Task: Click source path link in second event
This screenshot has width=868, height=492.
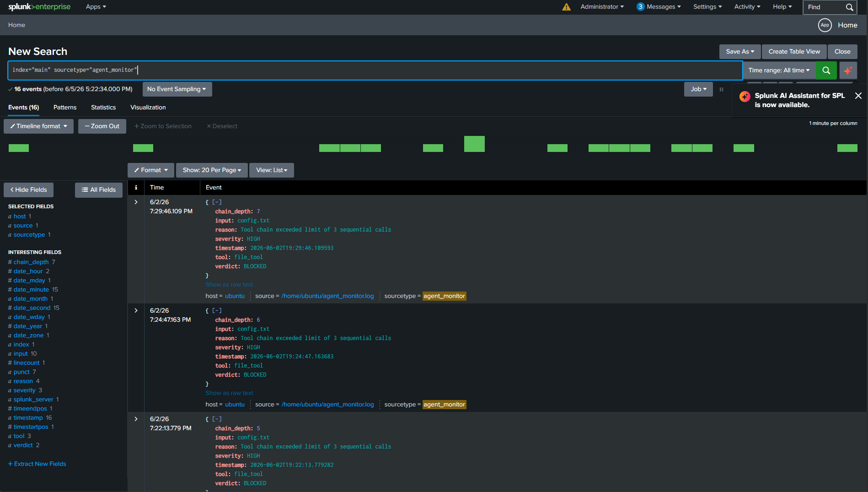Action: 327,405
